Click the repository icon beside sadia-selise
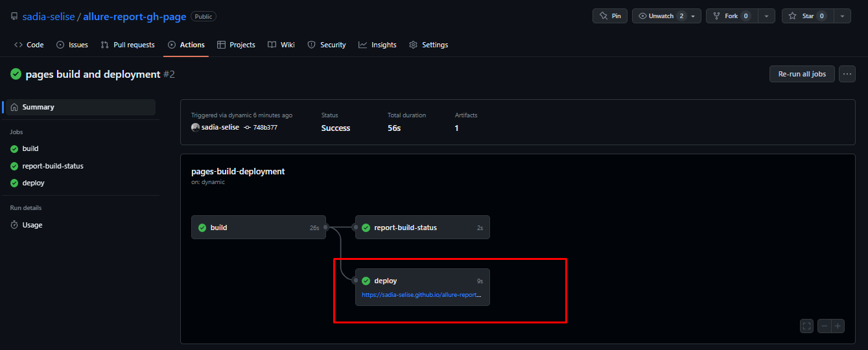The height and width of the screenshot is (350, 868). click(x=14, y=16)
